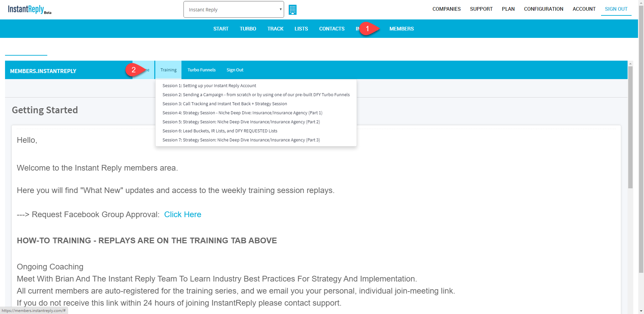Screen dimensions: 644x314
Task: Open COMPANIES in the top menu
Action: pyautogui.click(x=446, y=9)
